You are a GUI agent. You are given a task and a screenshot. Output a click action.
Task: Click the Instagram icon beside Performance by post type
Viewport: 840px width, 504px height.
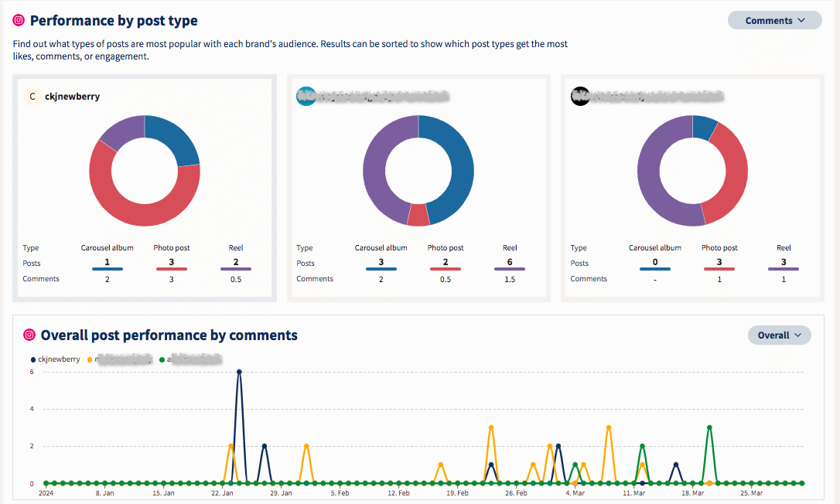19,20
